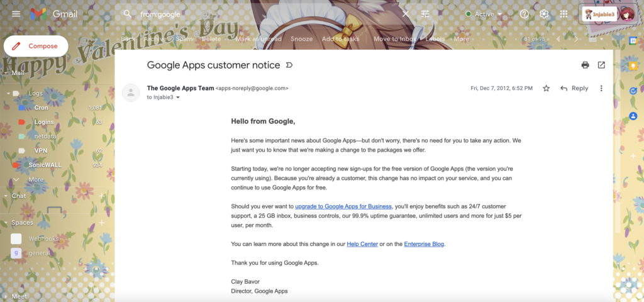Go Back to search results
This screenshot has height=302, width=644.
128,39
